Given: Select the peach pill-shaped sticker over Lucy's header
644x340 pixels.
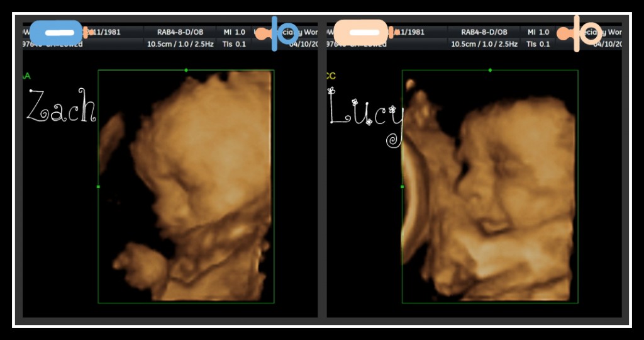Looking at the screenshot, I should pos(360,32).
